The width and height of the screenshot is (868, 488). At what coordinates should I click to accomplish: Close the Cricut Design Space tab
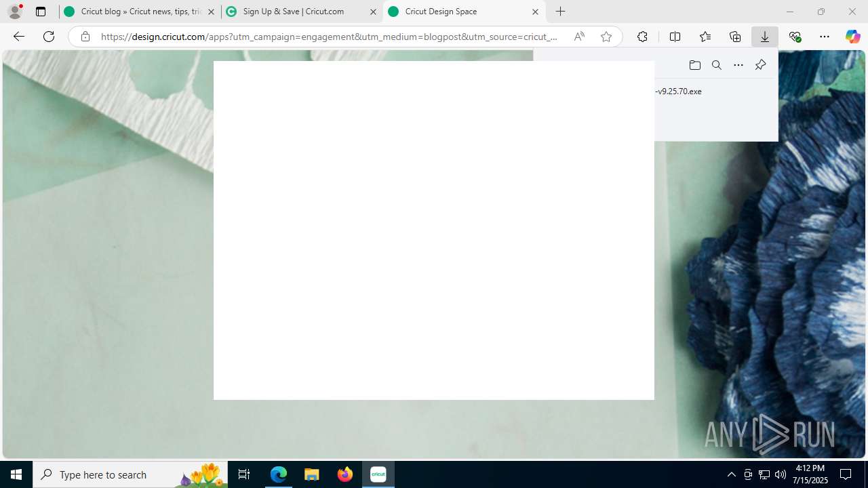535,12
